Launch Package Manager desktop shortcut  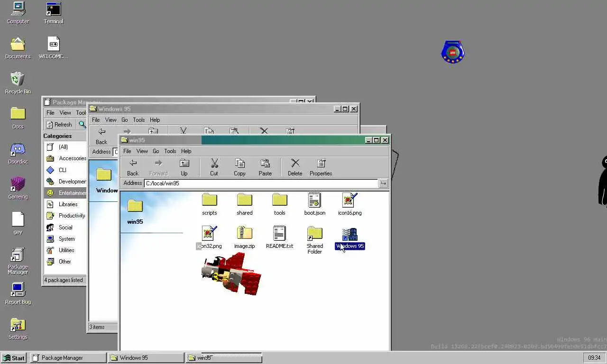click(x=18, y=261)
